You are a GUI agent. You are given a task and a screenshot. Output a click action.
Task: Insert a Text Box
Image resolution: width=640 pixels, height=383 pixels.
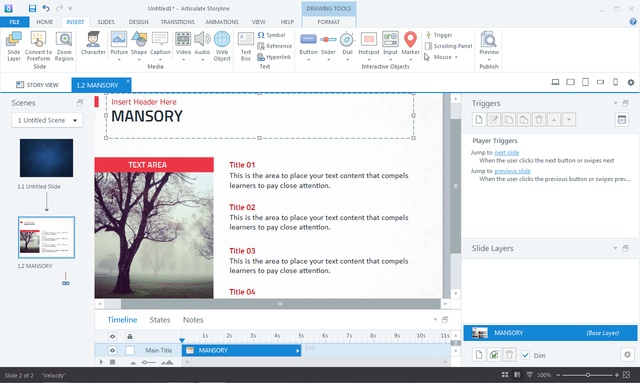(x=246, y=46)
